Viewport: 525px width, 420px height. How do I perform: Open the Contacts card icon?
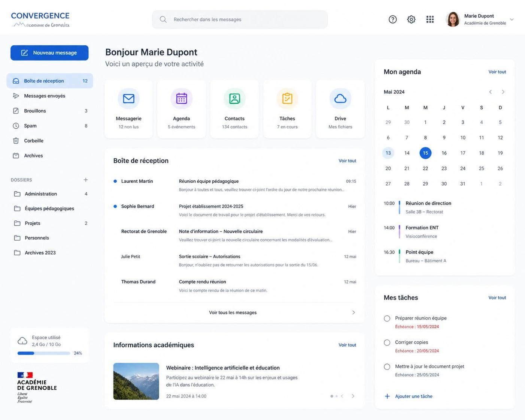pyautogui.click(x=234, y=98)
